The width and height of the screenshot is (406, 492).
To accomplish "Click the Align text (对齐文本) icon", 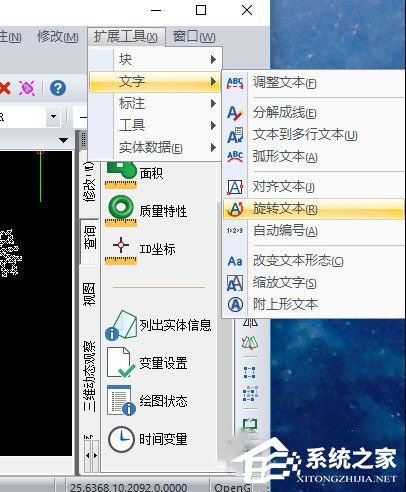I will pyautogui.click(x=235, y=187).
